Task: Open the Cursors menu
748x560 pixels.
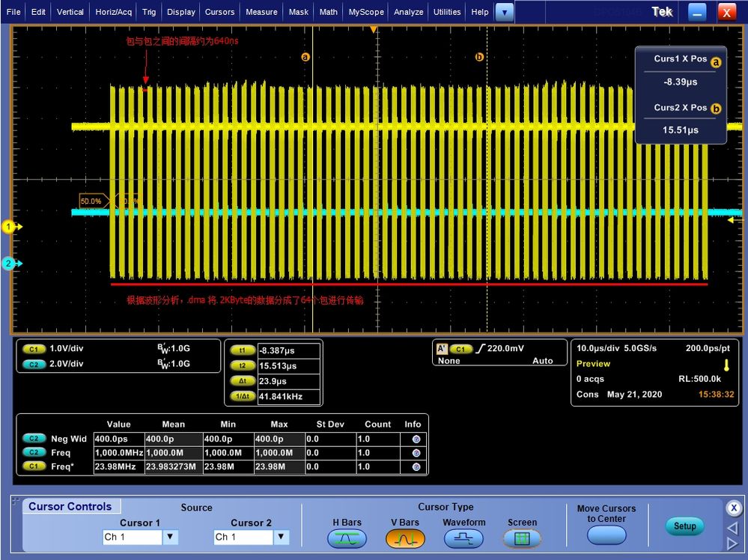Action: 219,12
